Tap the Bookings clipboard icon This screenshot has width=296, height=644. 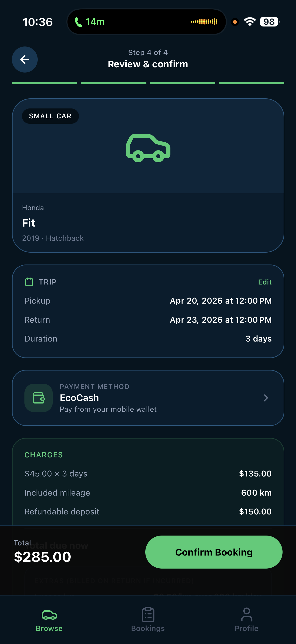click(148, 615)
